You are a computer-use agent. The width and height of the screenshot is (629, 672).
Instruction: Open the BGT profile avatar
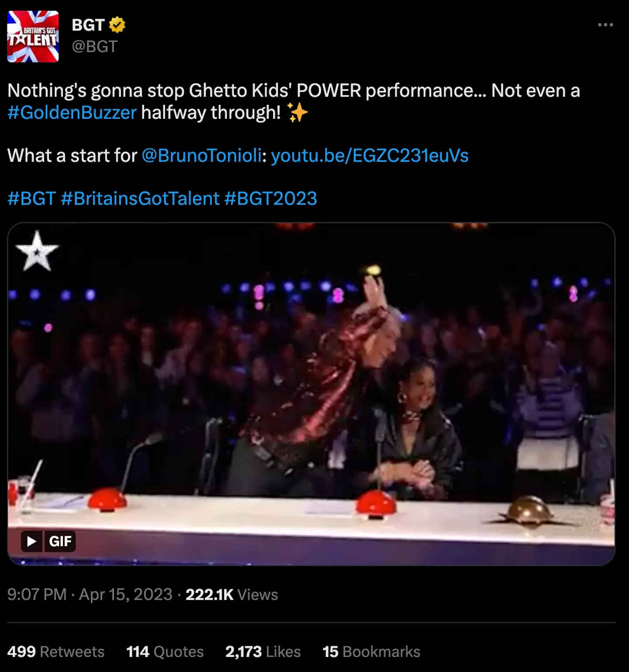33,36
